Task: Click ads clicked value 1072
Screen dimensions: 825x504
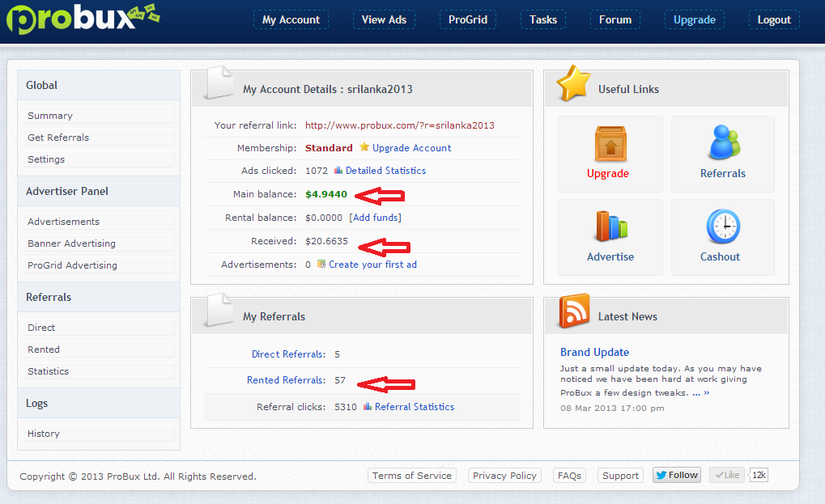Action: point(317,171)
